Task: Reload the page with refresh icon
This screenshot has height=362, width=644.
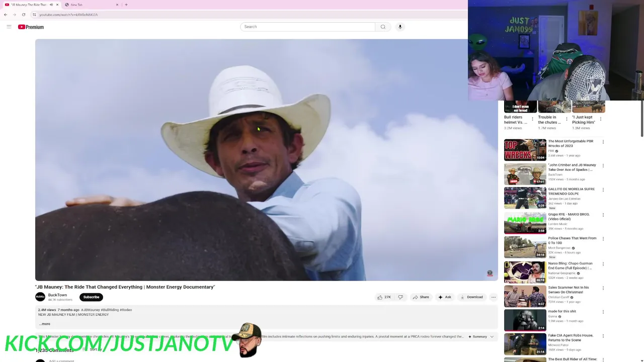Action: click(x=23, y=15)
